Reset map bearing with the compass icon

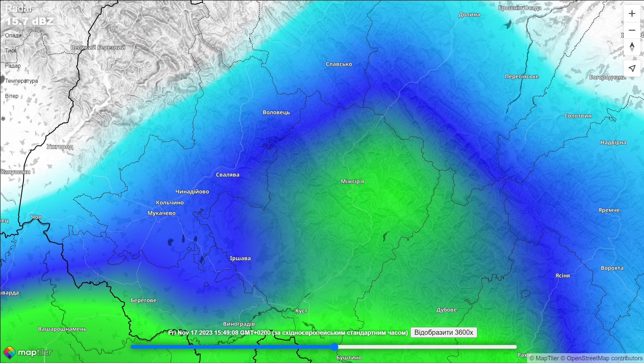[632, 47]
